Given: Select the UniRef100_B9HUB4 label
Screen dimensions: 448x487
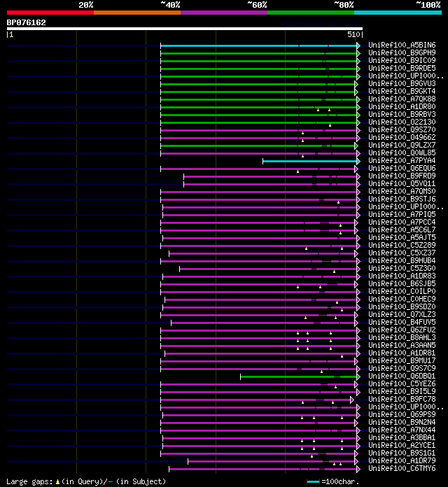Looking at the screenshot, I should pyautogui.click(x=402, y=260).
